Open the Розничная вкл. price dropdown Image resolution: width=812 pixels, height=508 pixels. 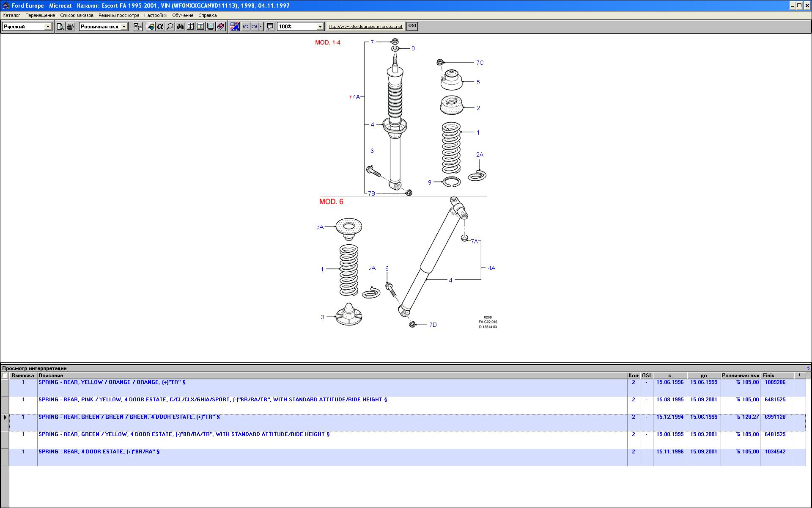tap(124, 27)
